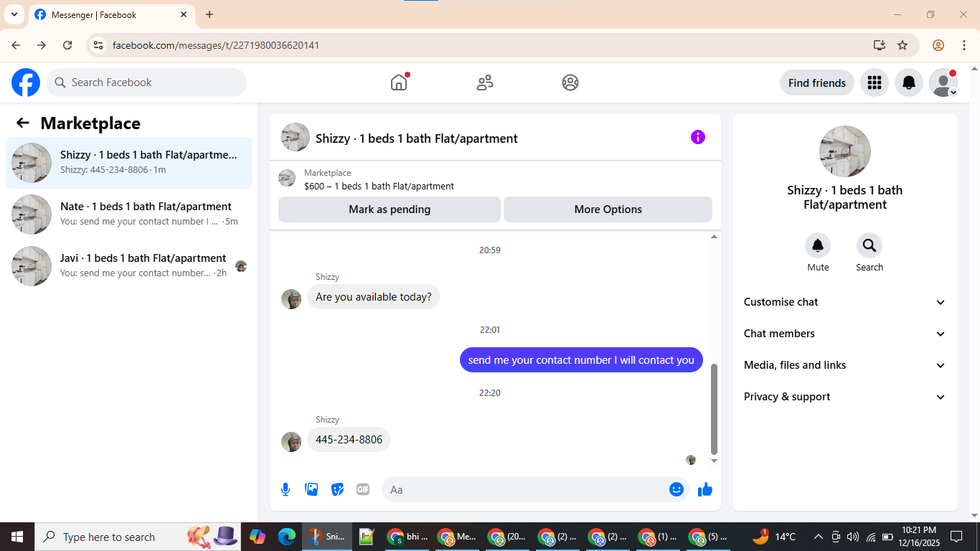Open the GIF picker icon
980x551 pixels.
tap(363, 489)
